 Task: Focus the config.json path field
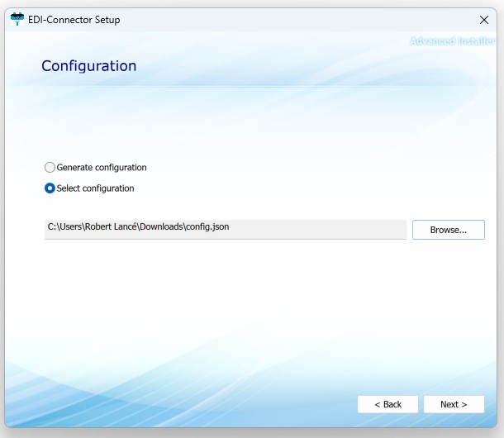[226, 230]
